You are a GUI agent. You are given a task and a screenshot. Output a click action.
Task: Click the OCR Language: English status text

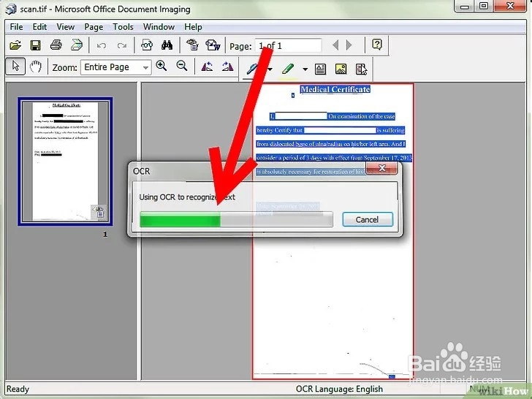[x=339, y=389]
